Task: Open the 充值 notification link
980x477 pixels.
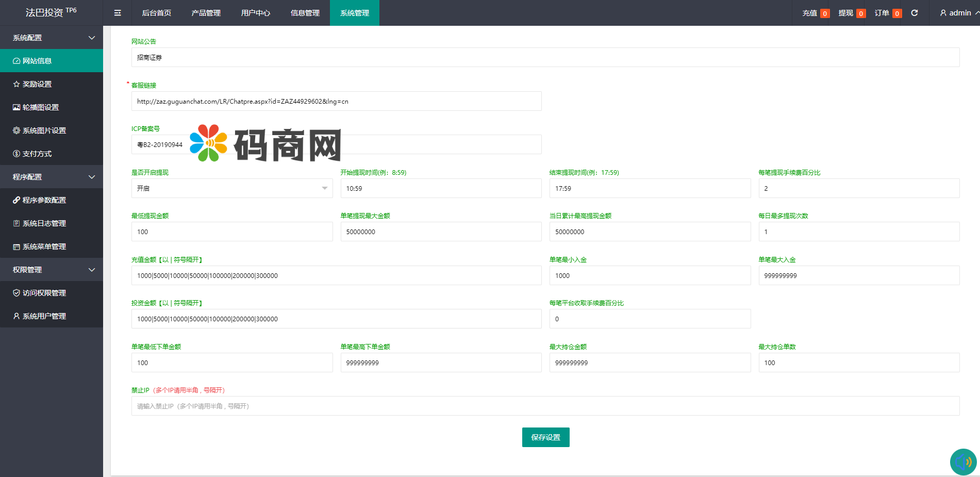Action: coord(815,13)
